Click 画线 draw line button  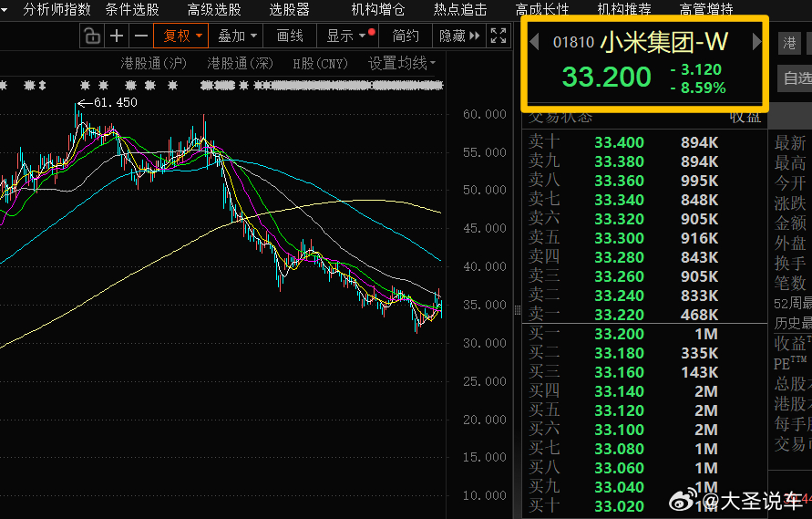[290, 36]
